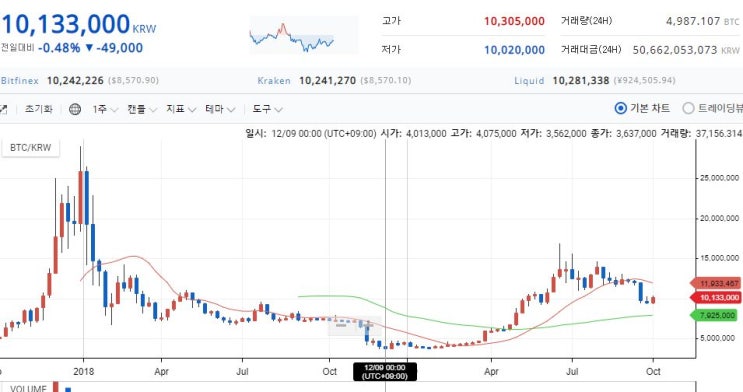Select the 트레이딩뷰 radio button
The height and width of the screenshot is (392, 743).
[x=688, y=109]
